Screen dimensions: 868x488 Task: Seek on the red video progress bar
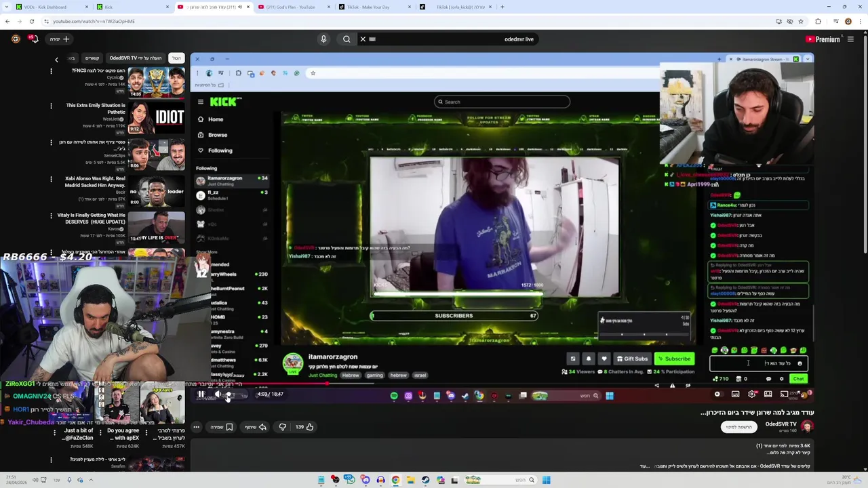pos(502,385)
